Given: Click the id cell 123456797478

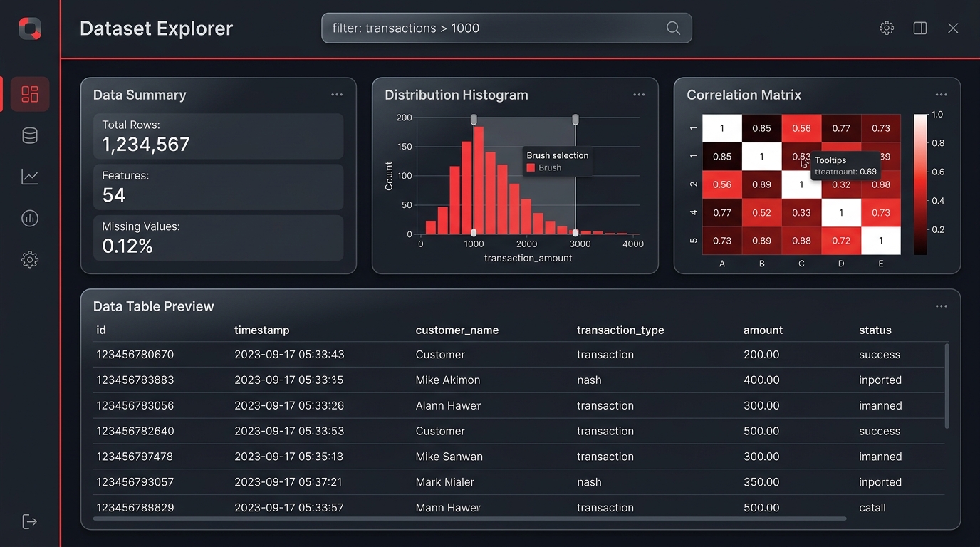Looking at the screenshot, I should (x=135, y=457).
